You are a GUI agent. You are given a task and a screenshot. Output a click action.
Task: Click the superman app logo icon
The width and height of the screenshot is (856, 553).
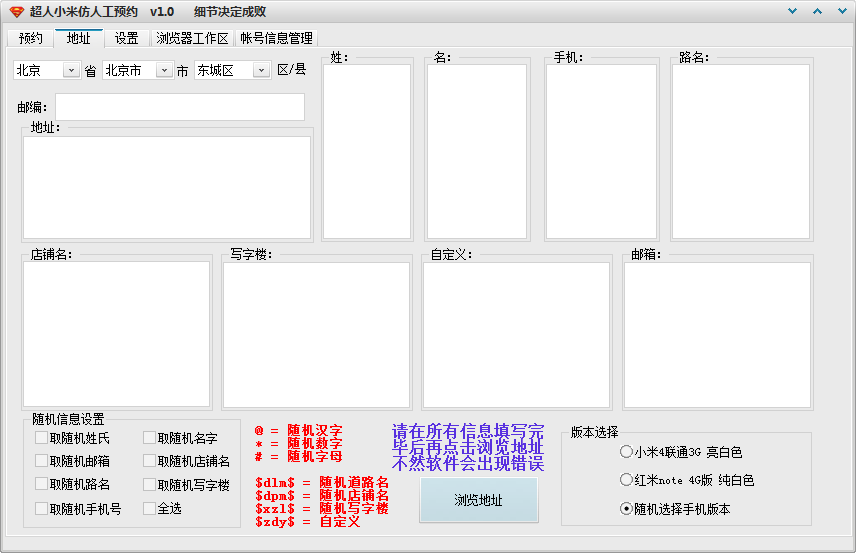(16, 11)
